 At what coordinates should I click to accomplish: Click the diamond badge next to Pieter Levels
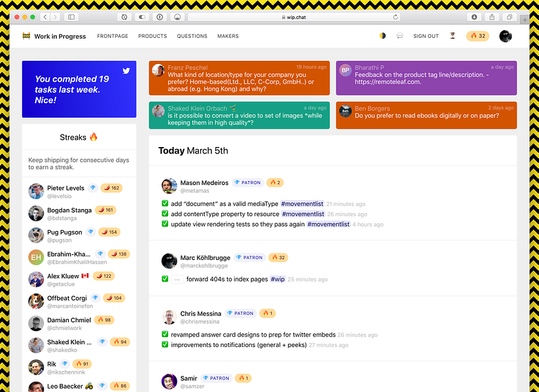pyautogui.click(x=92, y=188)
